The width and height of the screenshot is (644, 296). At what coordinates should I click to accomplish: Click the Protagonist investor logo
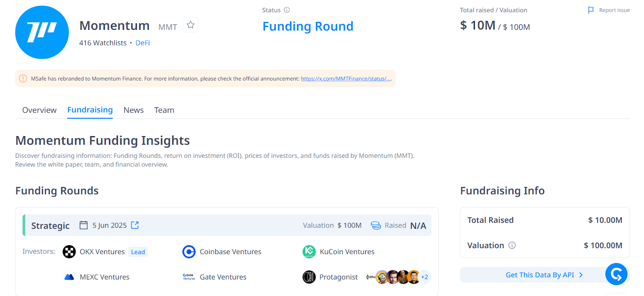[309, 277]
